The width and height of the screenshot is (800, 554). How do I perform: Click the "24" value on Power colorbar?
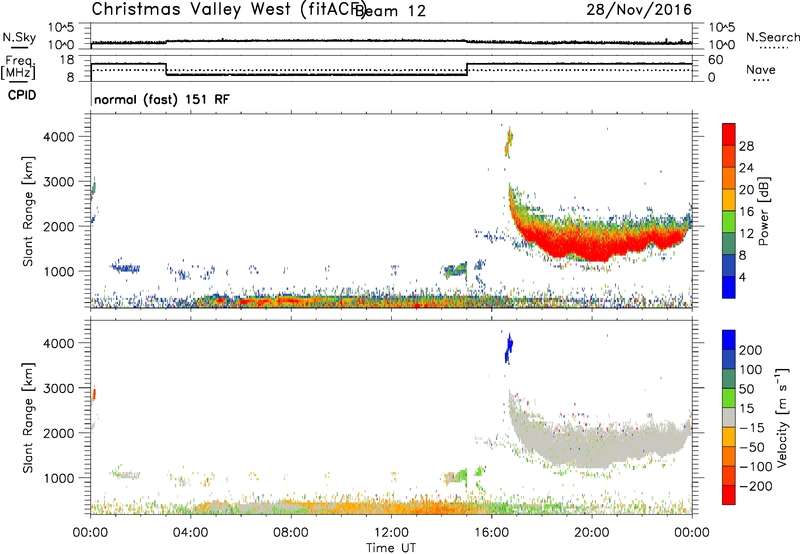(746, 168)
